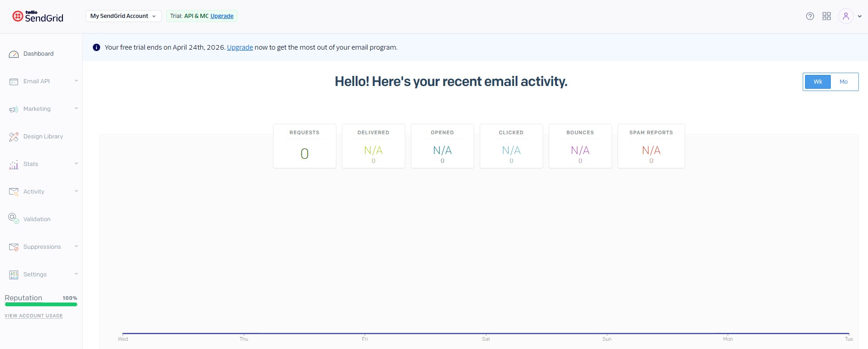Open the Stats menu item

coord(31,164)
